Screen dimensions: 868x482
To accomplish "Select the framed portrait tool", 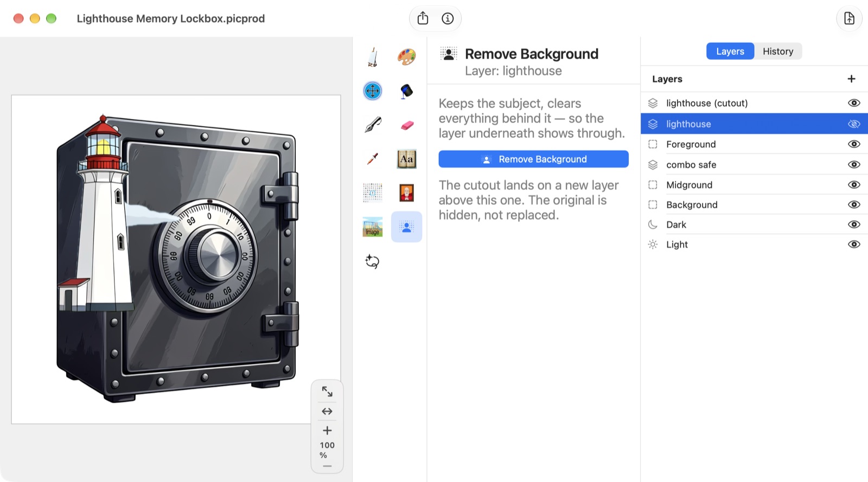I will 406,192.
